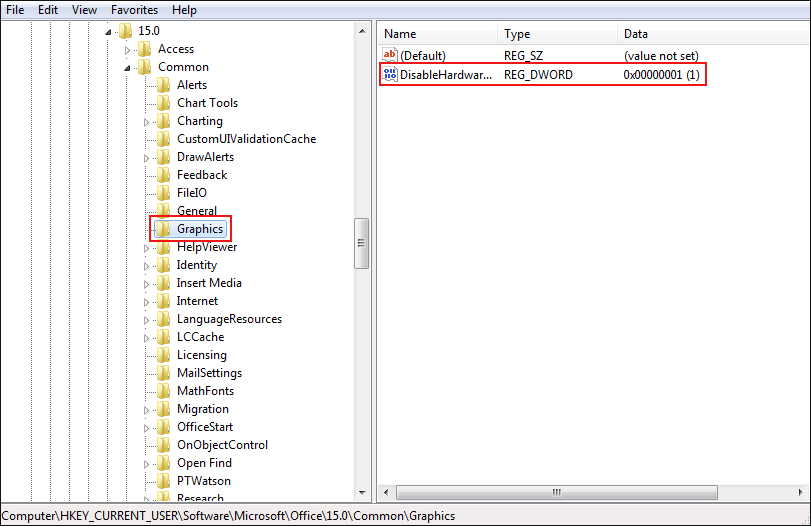The width and height of the screenshot is (811, 526).
Task: Open the Edit menu
Action: click(48, 10)
